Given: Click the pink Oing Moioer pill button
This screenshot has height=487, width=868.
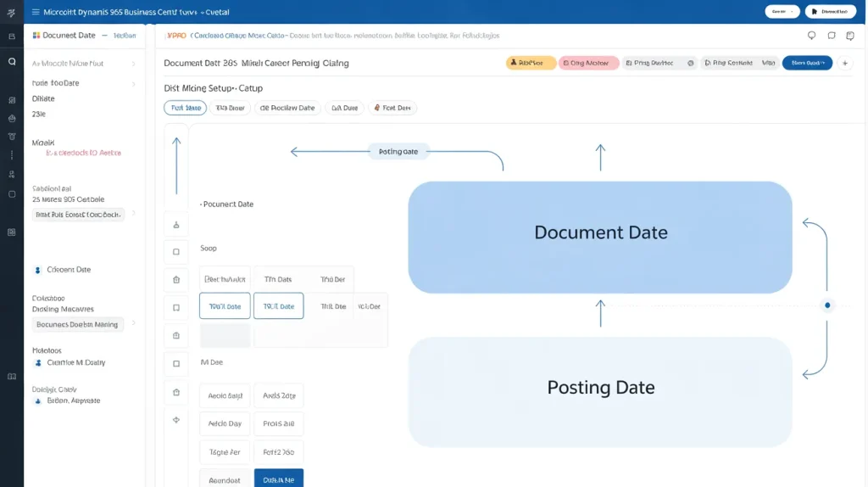Looking at the screenshot, I should coord(588,63).
